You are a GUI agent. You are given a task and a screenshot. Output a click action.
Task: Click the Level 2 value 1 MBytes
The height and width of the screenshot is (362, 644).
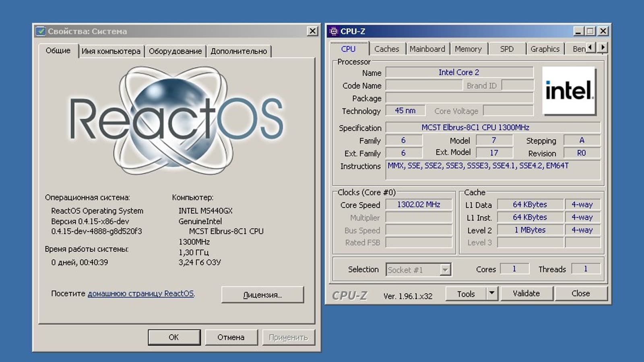(530, 230)
